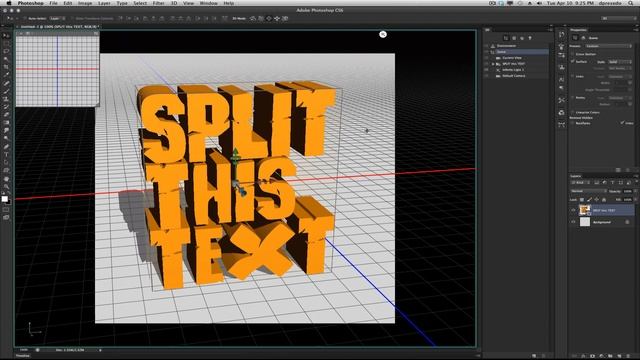Image resolution: width=640 pixels, height=360 pixels.
Task: Select the Move tool in the toolbox
Action: click(x=6, y=36)
